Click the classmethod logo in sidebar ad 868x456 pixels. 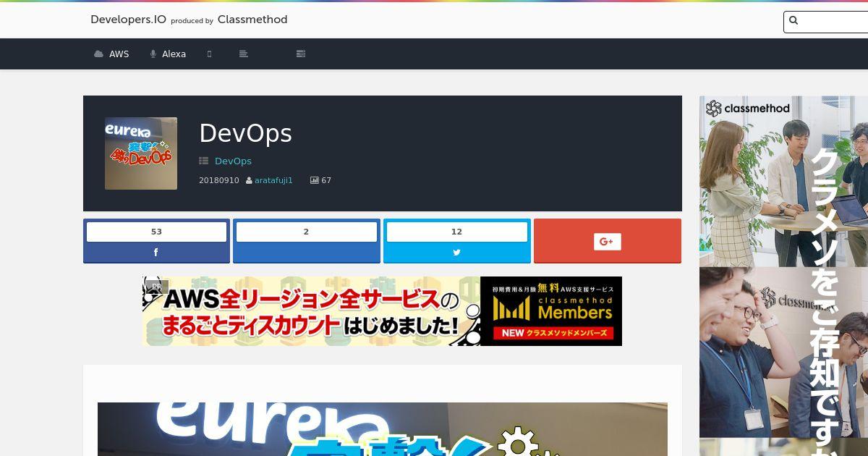point(748,109)
